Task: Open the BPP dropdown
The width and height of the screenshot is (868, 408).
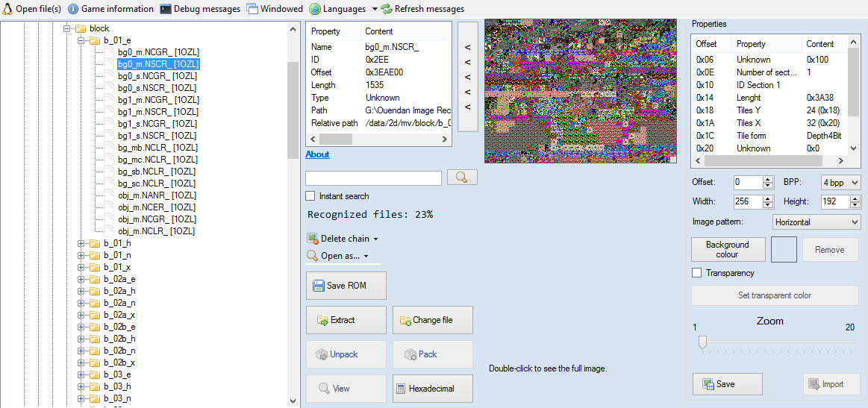Action: pyautogui.click(x=840, y=183)
